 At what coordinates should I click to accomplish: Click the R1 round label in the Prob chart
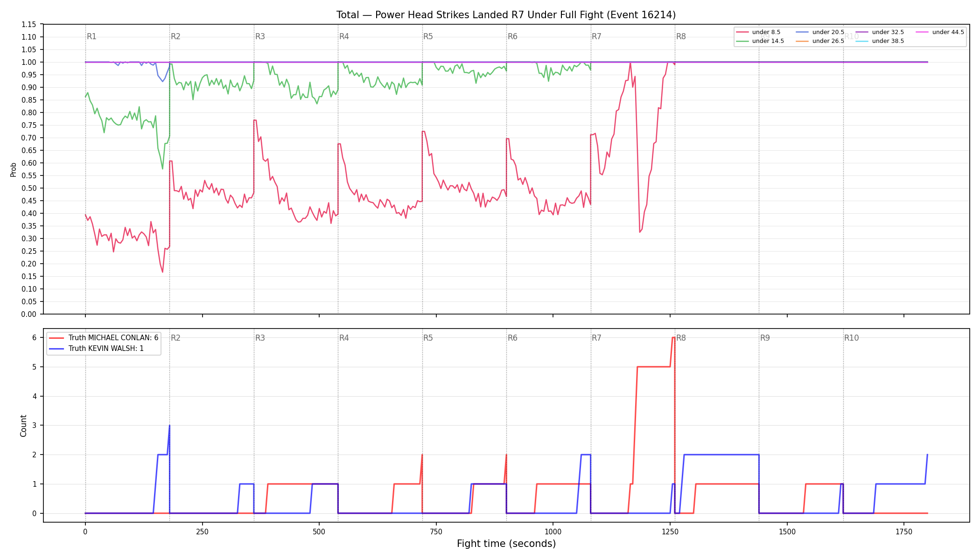coord(91,36)
